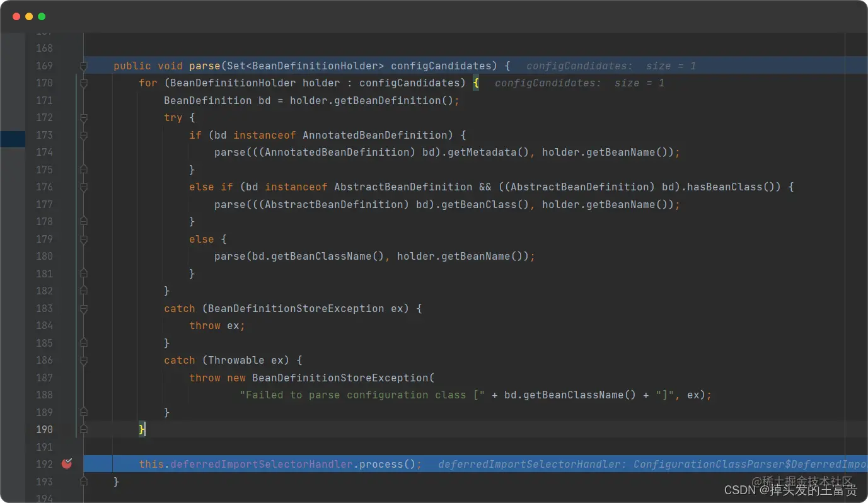Click 'AnnotatedBeanDefinition' on line 173
The width and height of the screenshot is (868, 503).
coord(374,135)
